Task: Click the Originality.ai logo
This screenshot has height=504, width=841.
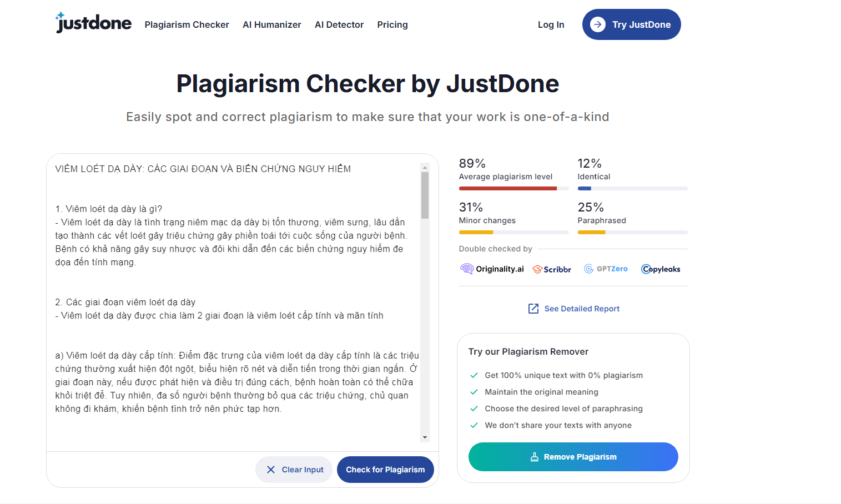Action: coord(492,269)
